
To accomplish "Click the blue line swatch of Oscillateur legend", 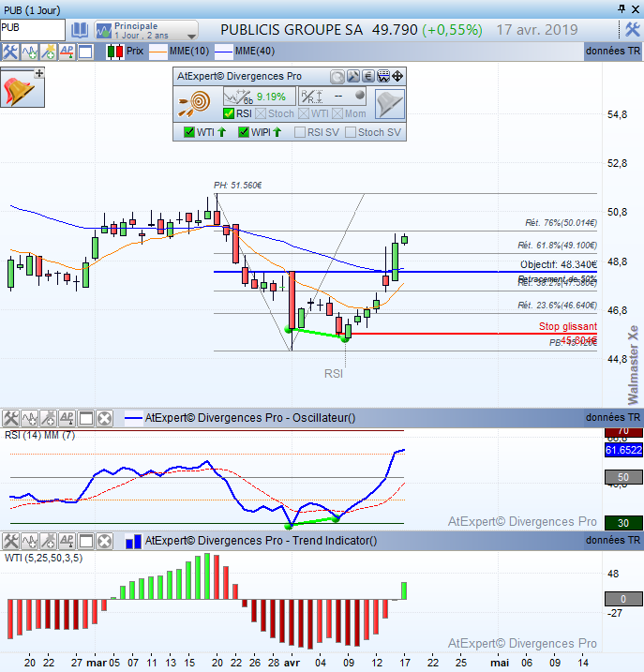I will tap(133, 418).
